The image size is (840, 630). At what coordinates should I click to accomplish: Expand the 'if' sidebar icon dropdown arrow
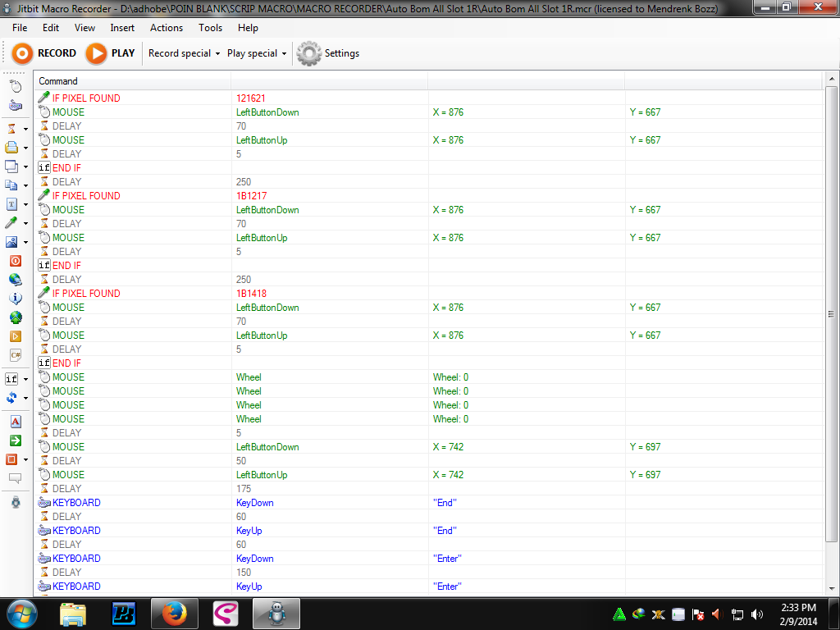click(25, 379)
